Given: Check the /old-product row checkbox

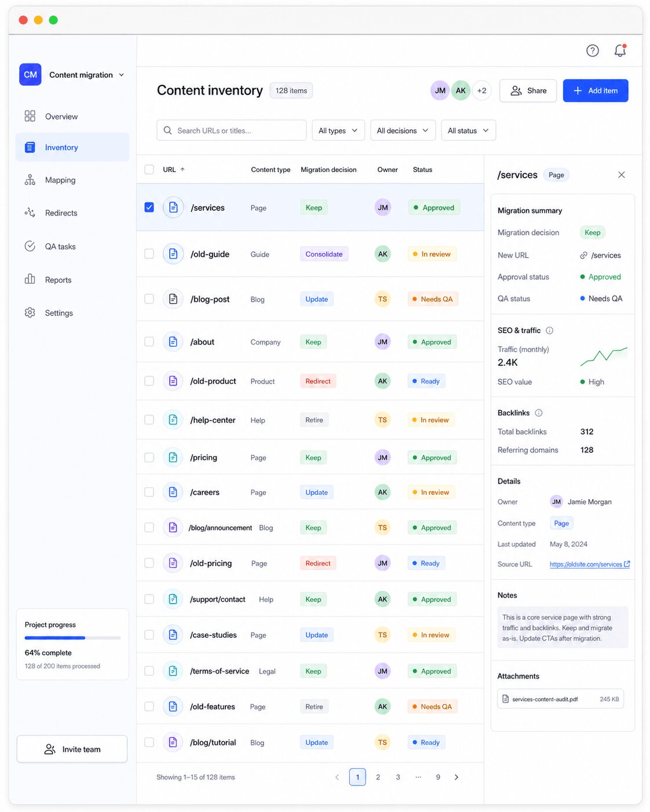Looking at the screenshot, I should pos(149,381).
